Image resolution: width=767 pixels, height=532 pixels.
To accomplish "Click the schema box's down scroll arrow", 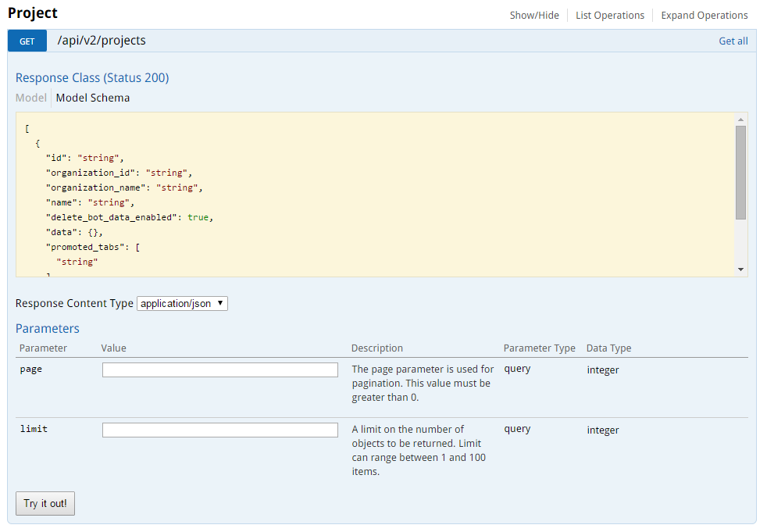I will (740, 270).
